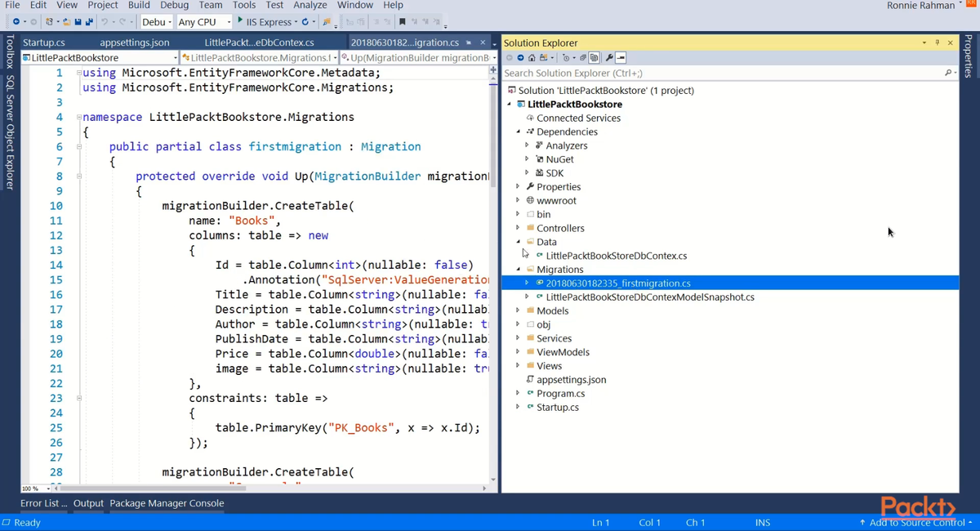Click the Undo toolbar icon

105,21
